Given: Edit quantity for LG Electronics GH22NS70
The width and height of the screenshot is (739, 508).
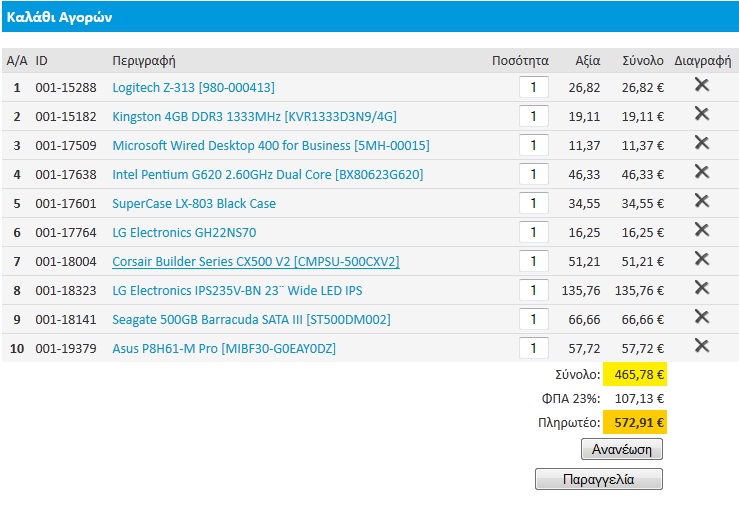Looking at the screenshot, I should (534, 232).
